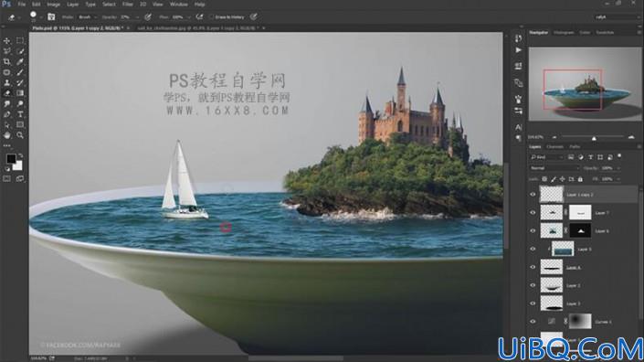Select the Hand tool
The width and height of the screenshot is (644, 362).
pyautogui.click(x=7, y=135)
